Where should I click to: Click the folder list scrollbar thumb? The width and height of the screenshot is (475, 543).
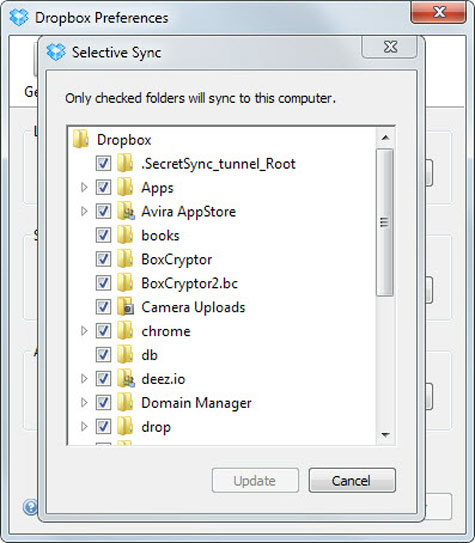(385, 222)
